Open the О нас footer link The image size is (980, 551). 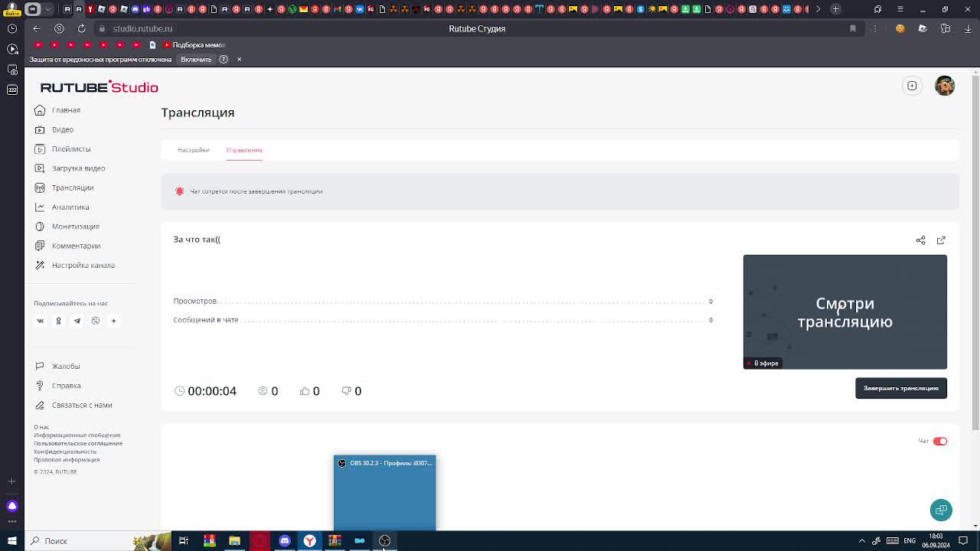pos(41,427)
